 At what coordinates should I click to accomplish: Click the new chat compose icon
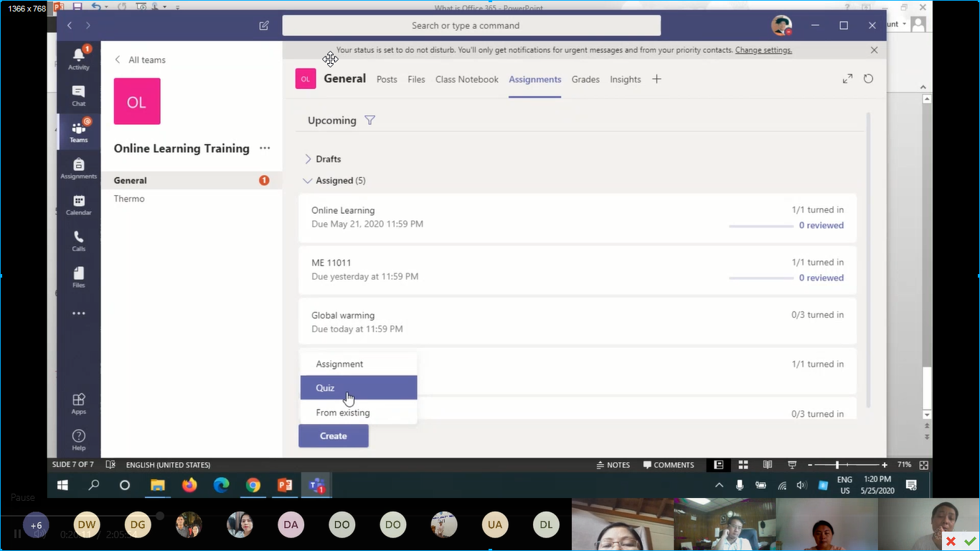pyautogui.click(x=264, y=25)
